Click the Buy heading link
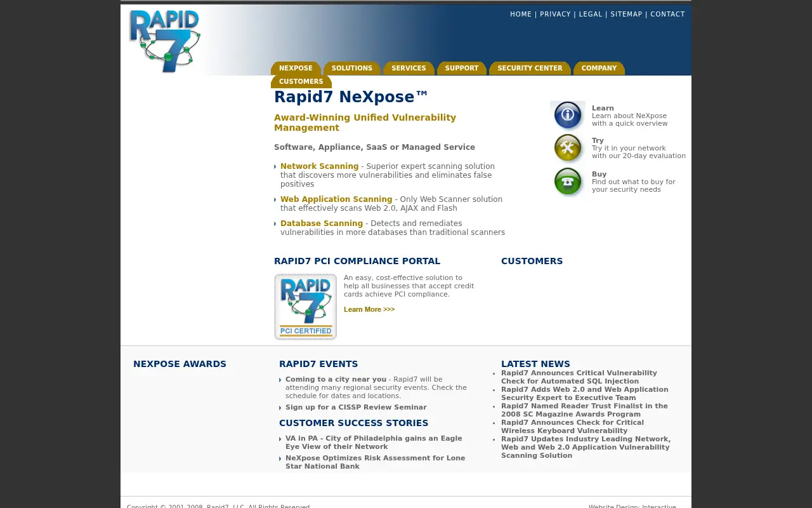 [599, 175]
